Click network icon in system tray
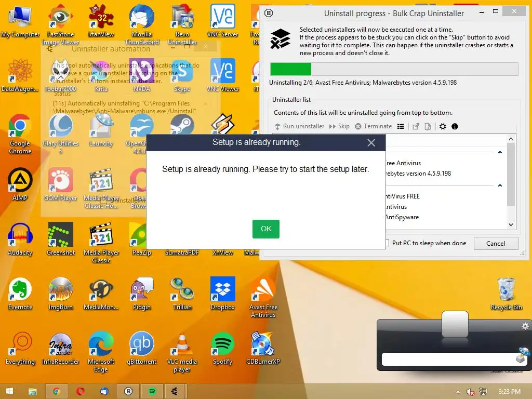This screenshot has height=399, width=532. click(483, 392)
